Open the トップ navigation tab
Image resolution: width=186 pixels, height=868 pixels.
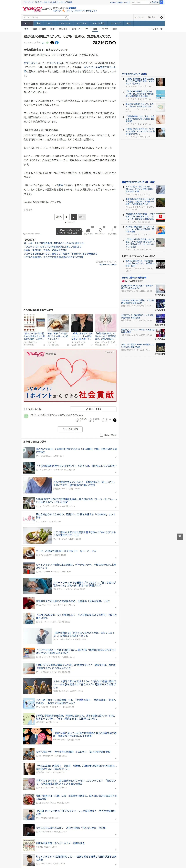click(27, 23)
